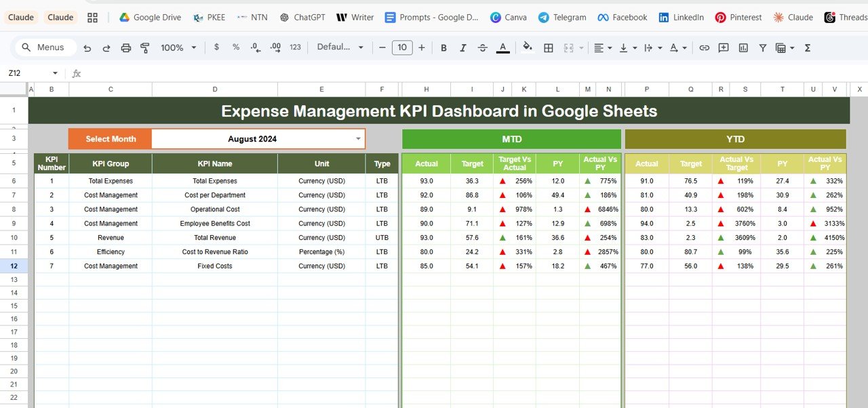Open the Google Drive bookmark

pyautogui.click(x=150, y=18)
